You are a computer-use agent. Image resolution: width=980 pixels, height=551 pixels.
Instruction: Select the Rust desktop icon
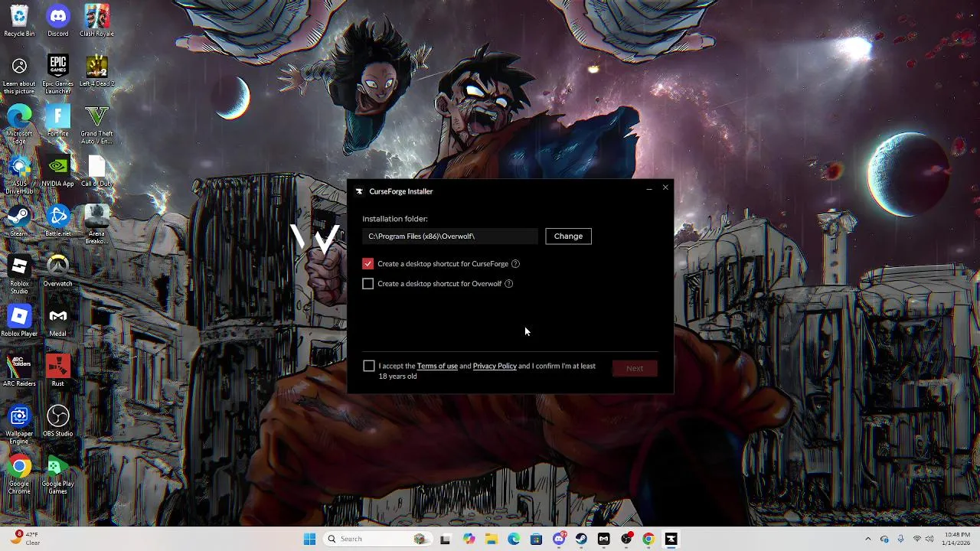58,371
